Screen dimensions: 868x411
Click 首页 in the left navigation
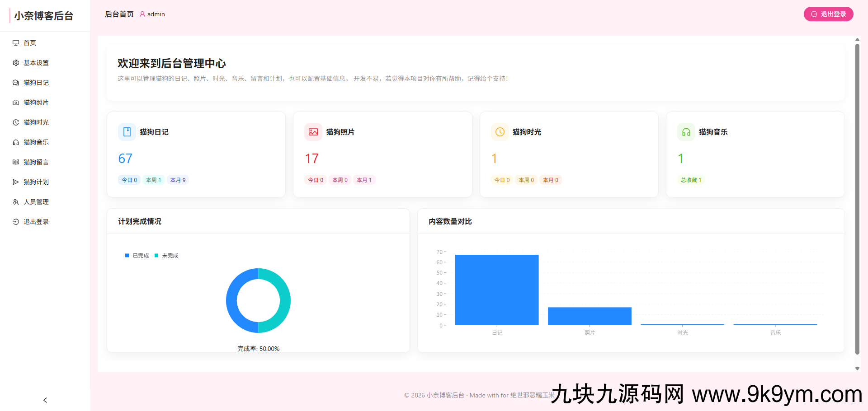pos(30,43)
